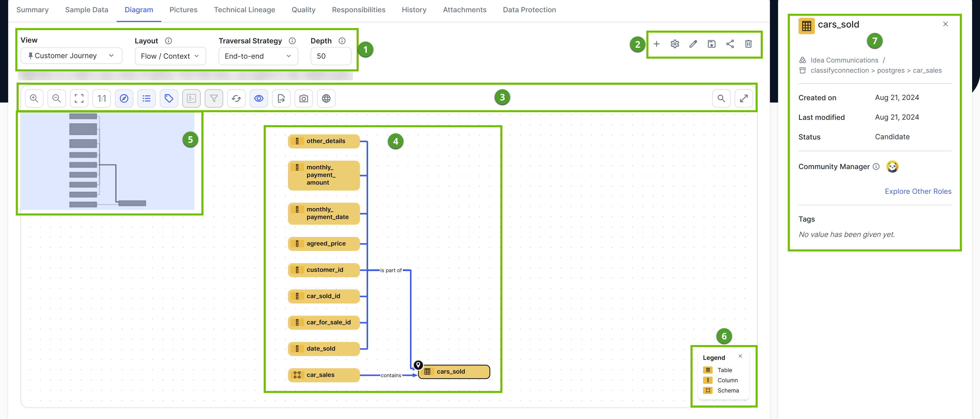This screenshot has height=419, width=980.
Task: Toggle the tag labels display
Action: point(169,98)
